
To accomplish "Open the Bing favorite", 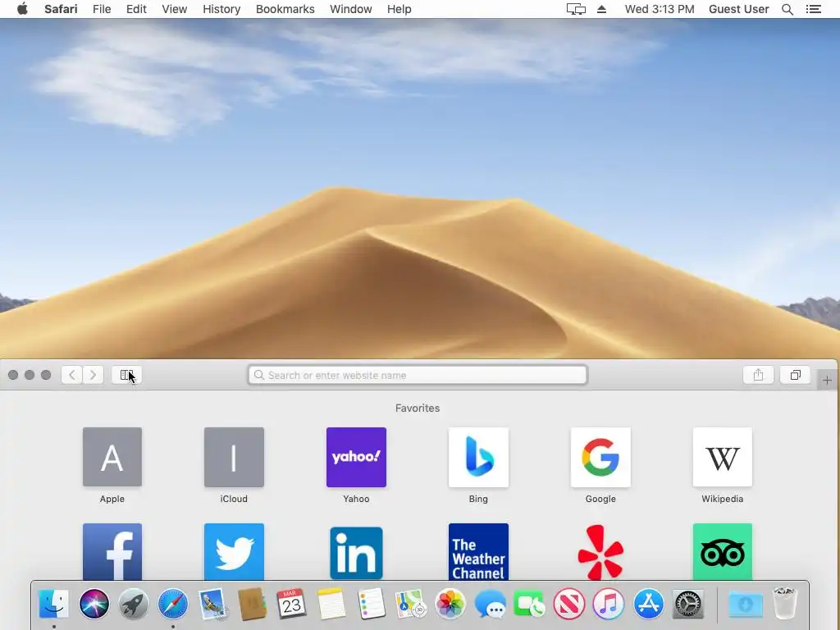I will (478, 457).
